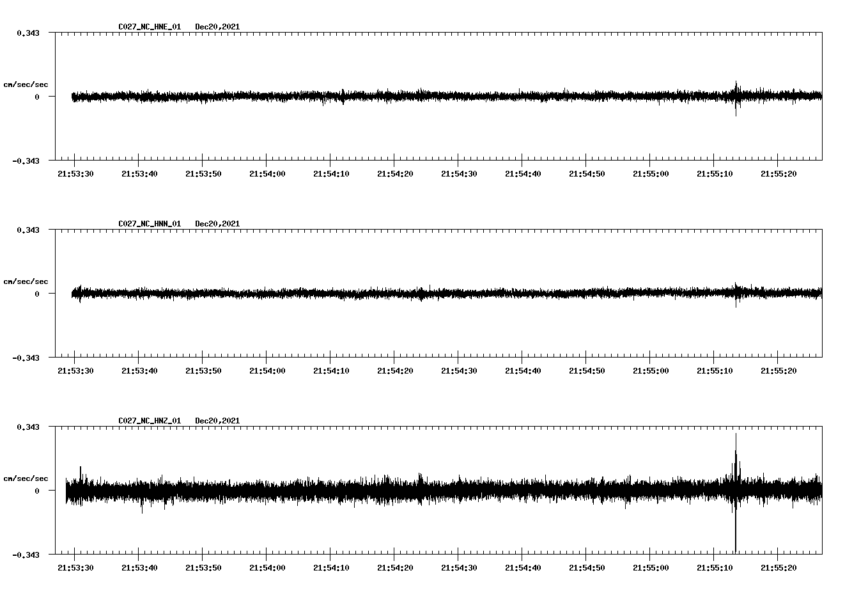
Task: Click the zero axis label of HNN plot
Action: (37, 294)
